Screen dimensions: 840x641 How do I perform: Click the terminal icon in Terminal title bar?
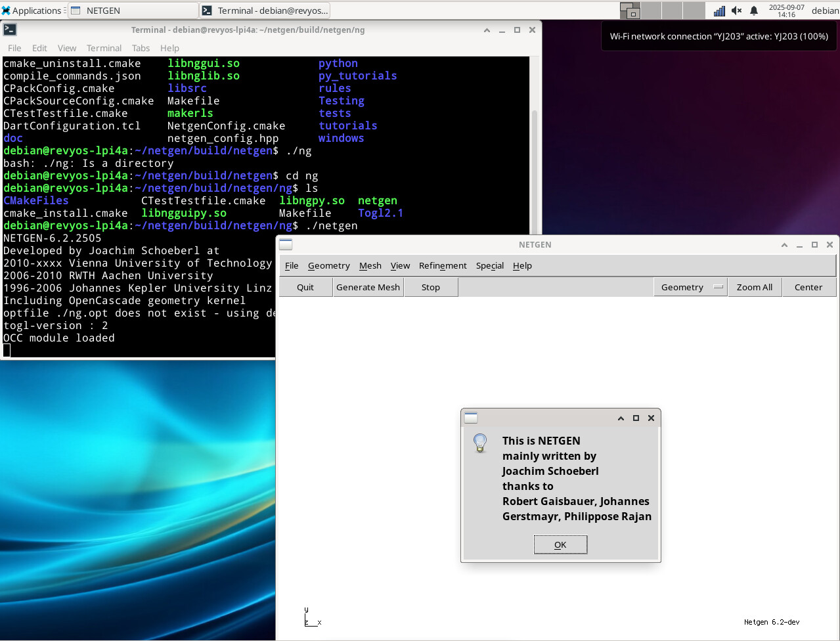[x=10, y=30]
